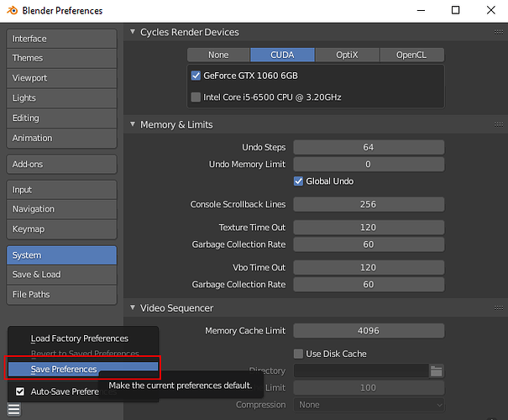Click the Blender logo in title bar
The width and height of the screenshot is (508, 420).
click(13, 10)
